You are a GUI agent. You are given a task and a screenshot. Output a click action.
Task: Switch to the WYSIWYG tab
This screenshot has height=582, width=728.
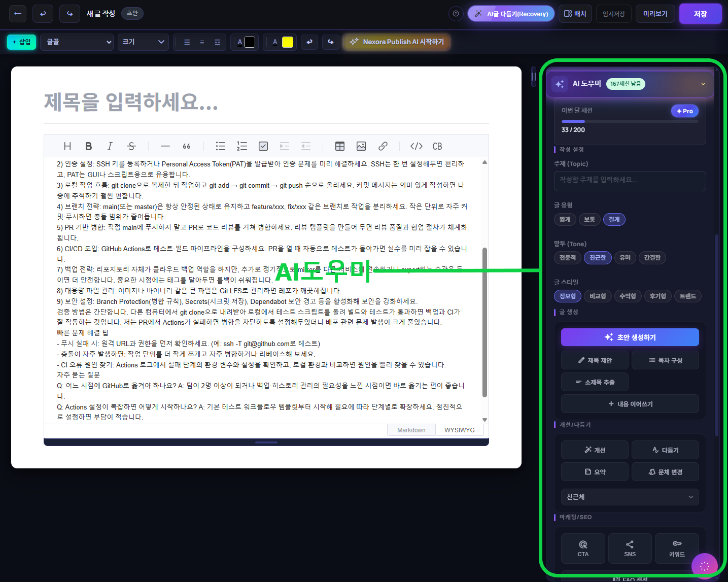(x=459, y=430)
